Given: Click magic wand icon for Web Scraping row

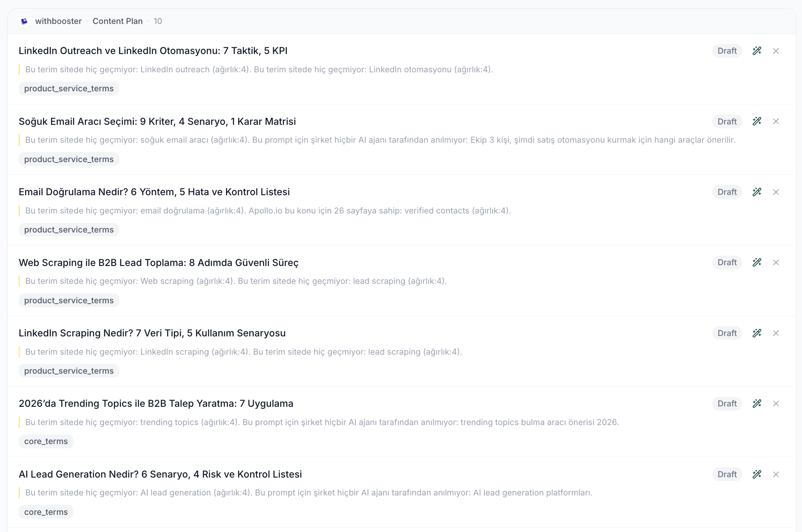Looking at the screenshot, I should [x=757, y=262].
